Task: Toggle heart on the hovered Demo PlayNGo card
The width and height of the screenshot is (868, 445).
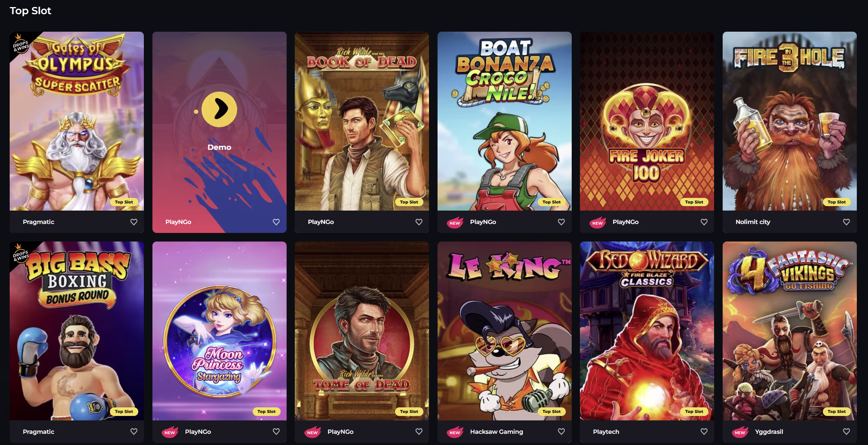Action: (x=276, y=222)
